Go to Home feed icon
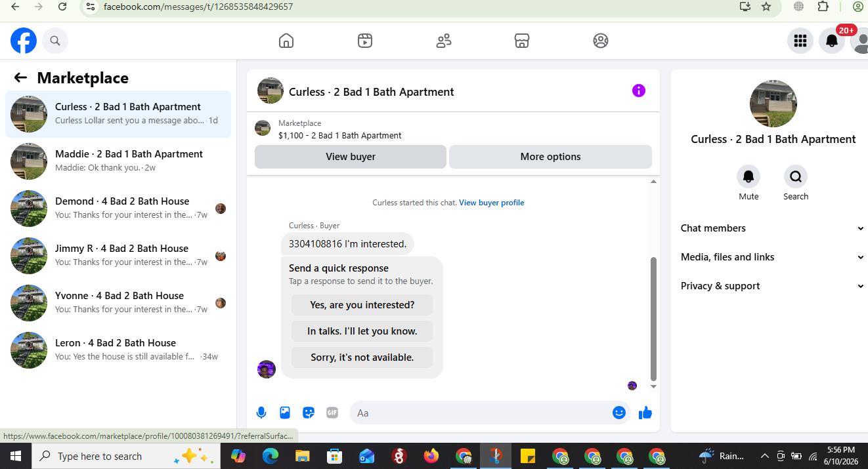 click(x=286, y=41)
